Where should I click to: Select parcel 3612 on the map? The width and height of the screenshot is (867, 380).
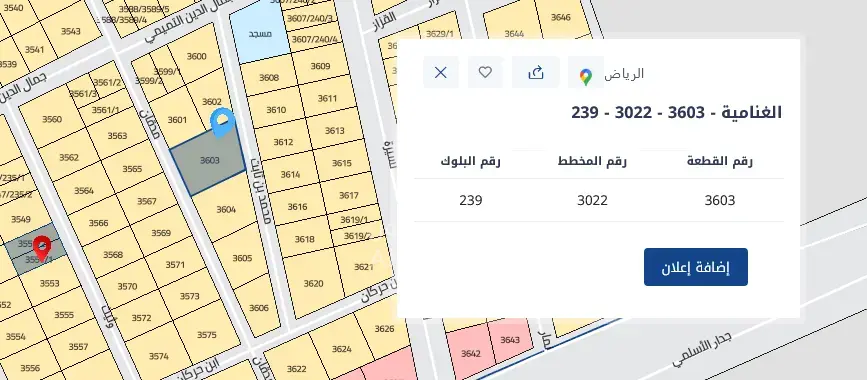point(283,142)
